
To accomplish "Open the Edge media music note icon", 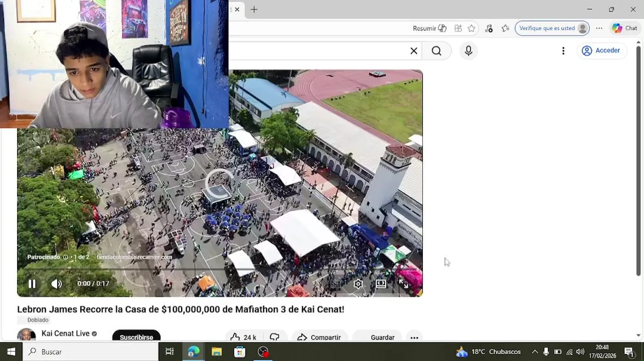I will coord(489,28).
